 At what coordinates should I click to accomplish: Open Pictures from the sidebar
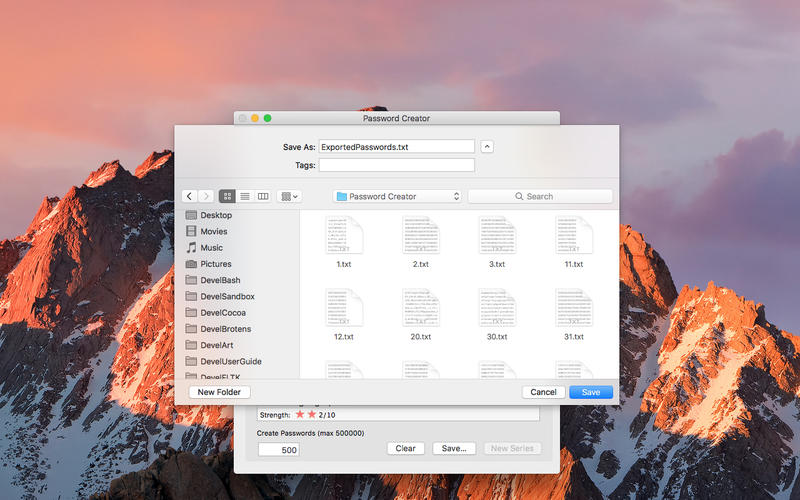point(216,264)
